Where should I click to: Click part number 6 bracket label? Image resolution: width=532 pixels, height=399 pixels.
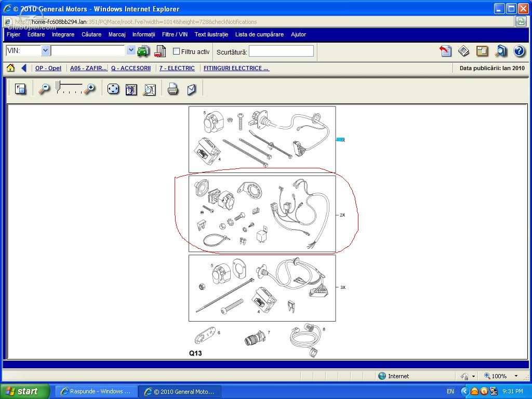coord(219,332)
